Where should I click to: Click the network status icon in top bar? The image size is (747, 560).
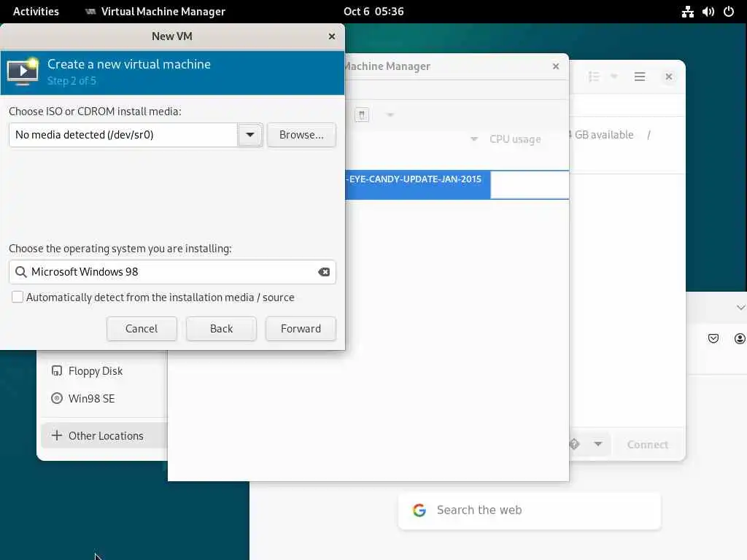pos(687,12)
